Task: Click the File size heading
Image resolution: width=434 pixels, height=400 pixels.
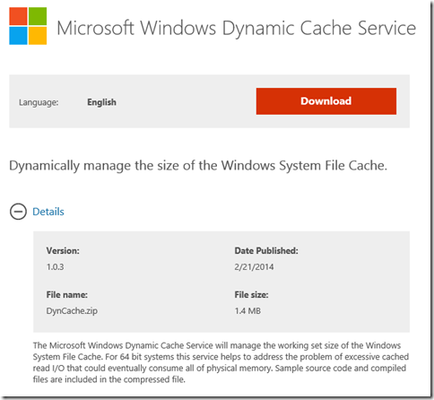Action: pyautogui.click(x=251, y=295)
